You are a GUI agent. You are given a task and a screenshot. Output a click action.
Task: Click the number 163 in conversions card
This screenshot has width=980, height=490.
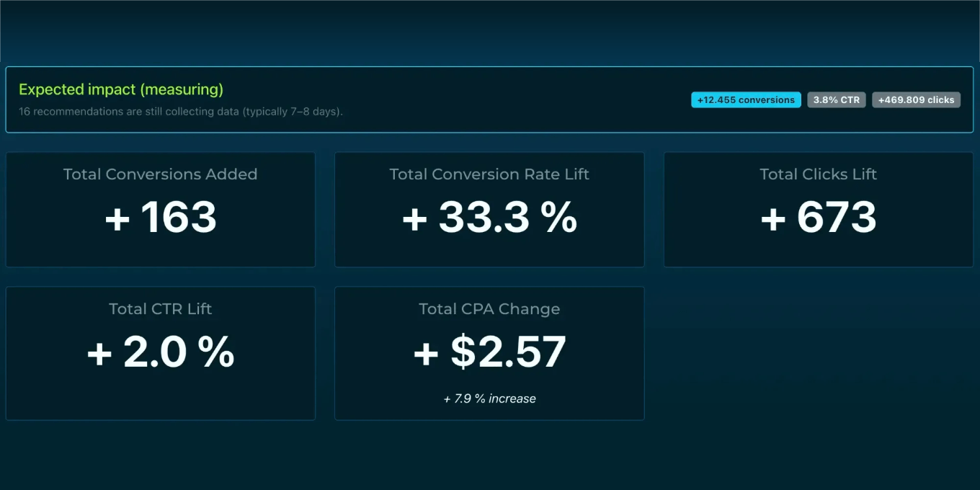click(x=179, y=217)
